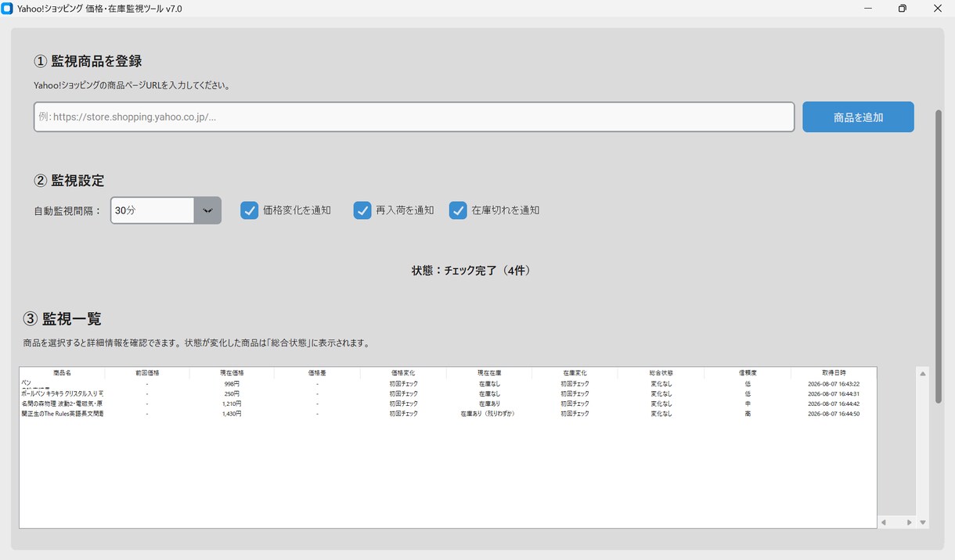Click the 商品を追加 button
Image resolution: width=955 pixels, height=560 pixels.
pos(858,117)
